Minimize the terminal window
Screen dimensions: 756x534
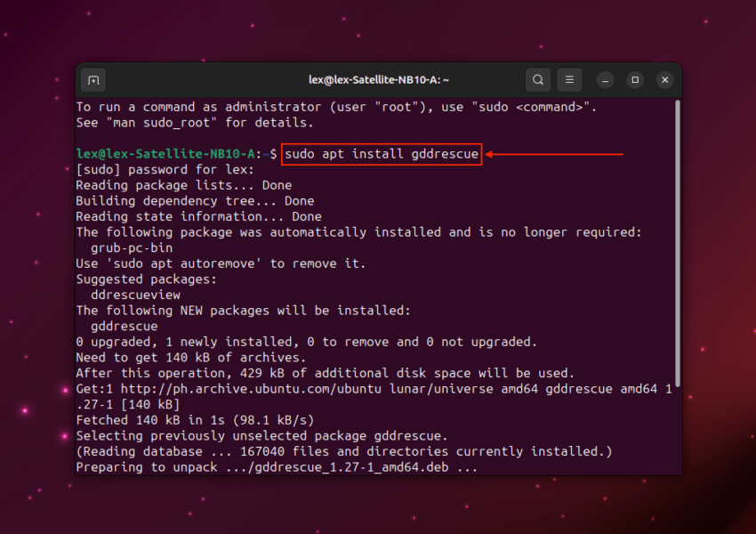[x=605, y=79]
